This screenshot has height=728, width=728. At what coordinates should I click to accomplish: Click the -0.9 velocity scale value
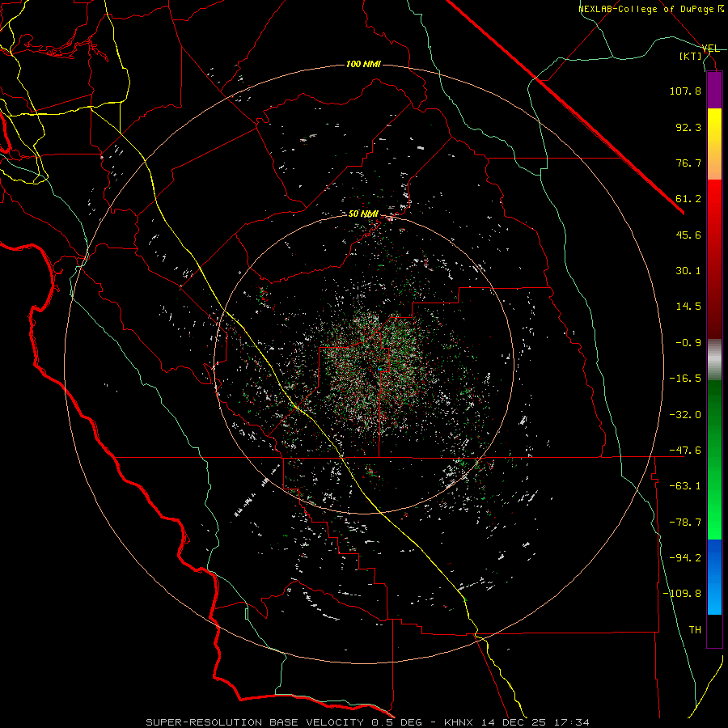(688, 343)
